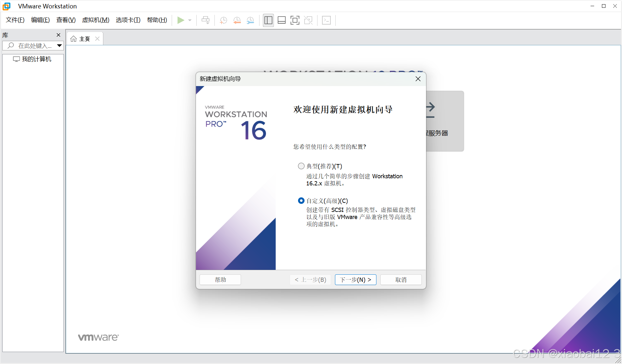Click the 取消 cancel button
This screenshot has width=622, height=364.
click(401, 280)
